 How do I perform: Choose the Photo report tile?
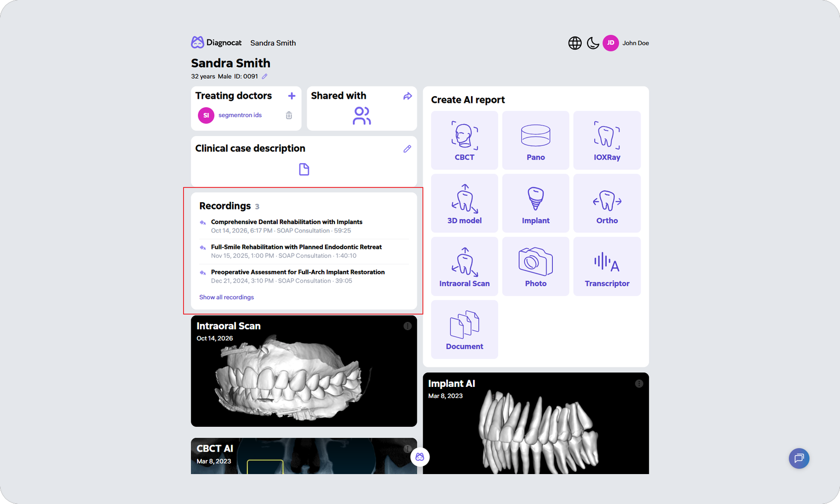[x=535, y=266]
